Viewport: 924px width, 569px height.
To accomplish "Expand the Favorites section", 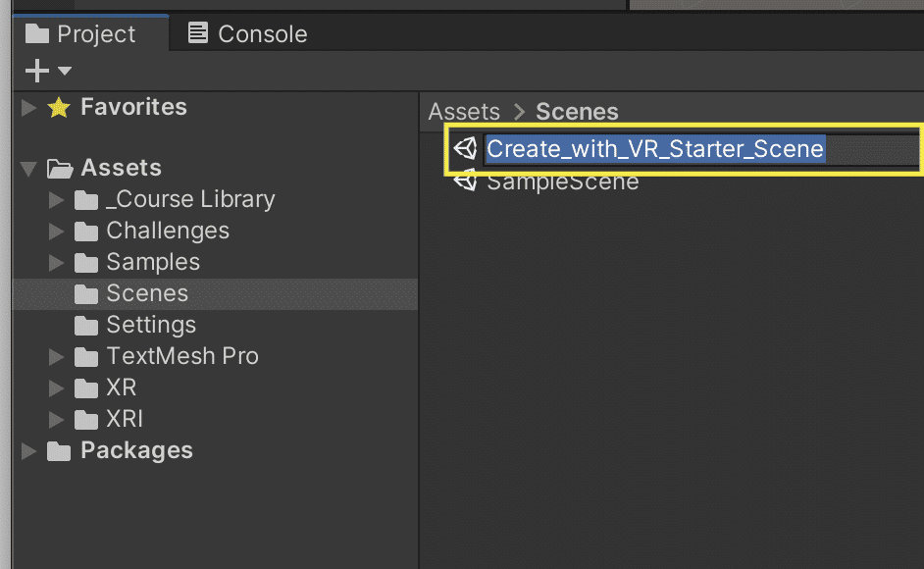I will [28, 107].
